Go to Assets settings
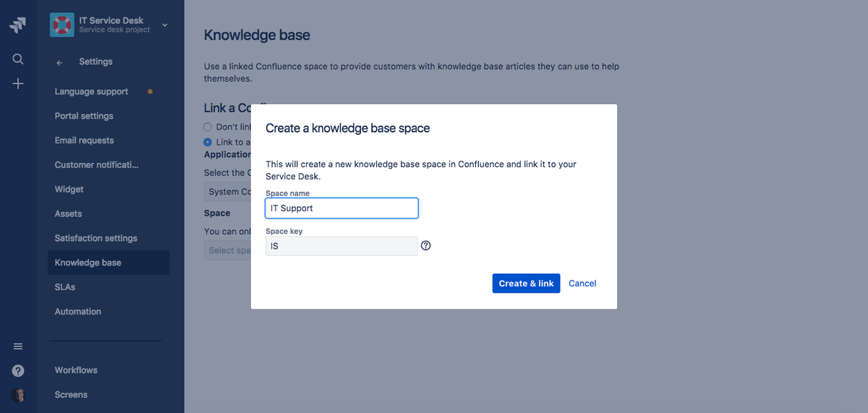The width and height of the screenshot is (868, 413). click(68, 214)
